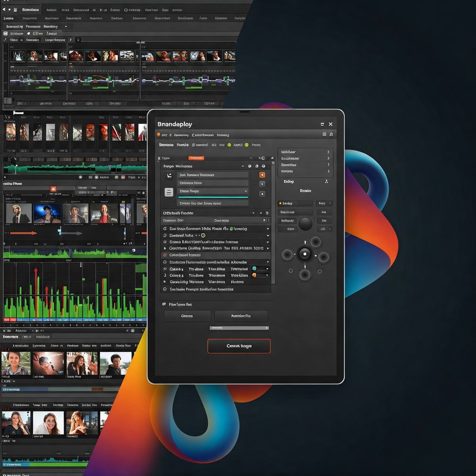Click the middle gray square button below the orange one

point(262,184)
